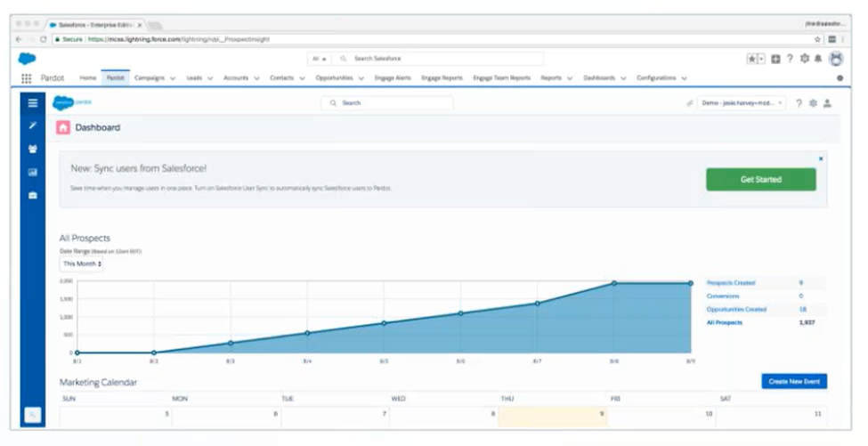Open the Salesforce global actions plus icon
This screenshot has height=446, width=868.
tap(776, 59)
